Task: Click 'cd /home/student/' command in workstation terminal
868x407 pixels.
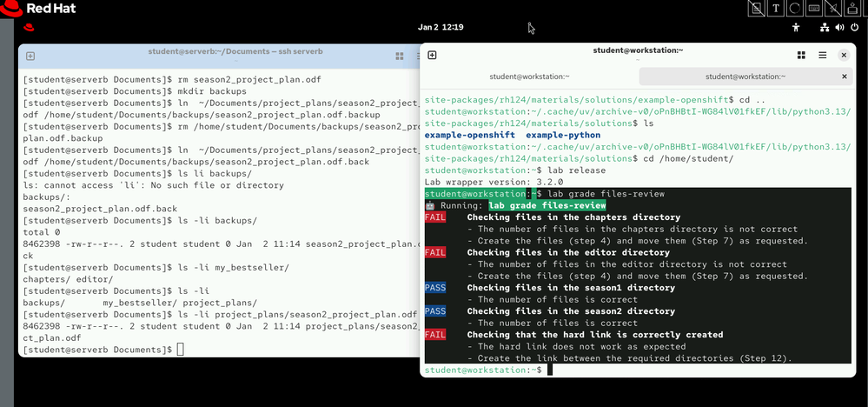Action: pos(689,158)
